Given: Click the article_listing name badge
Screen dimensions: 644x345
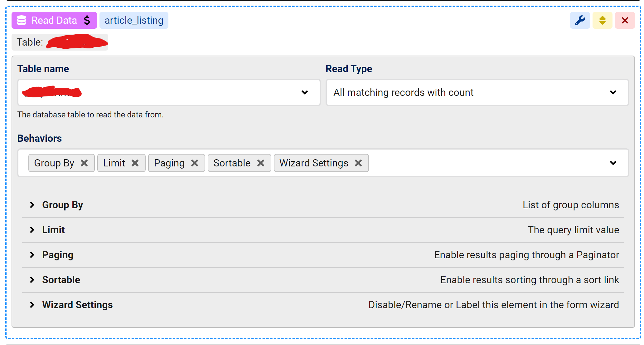Looking at the screenshot, I should click(x=134, y=21).
